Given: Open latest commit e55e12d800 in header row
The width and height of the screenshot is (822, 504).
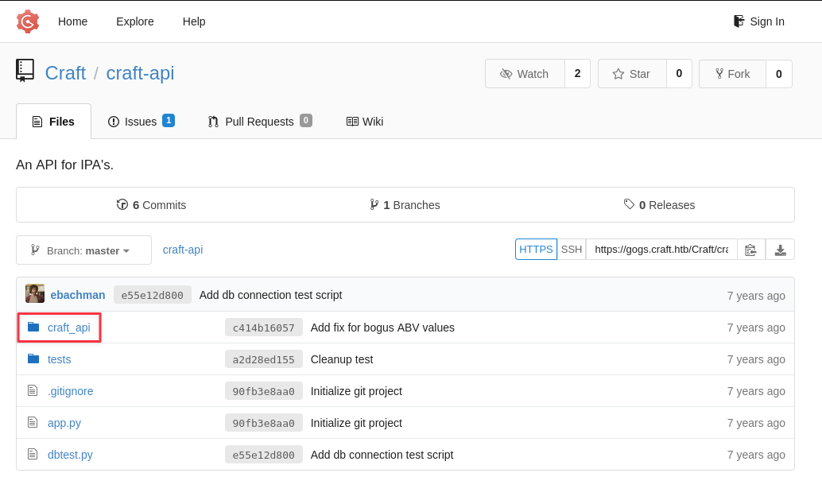Looking at the screenshot, I should coord(152,295).
